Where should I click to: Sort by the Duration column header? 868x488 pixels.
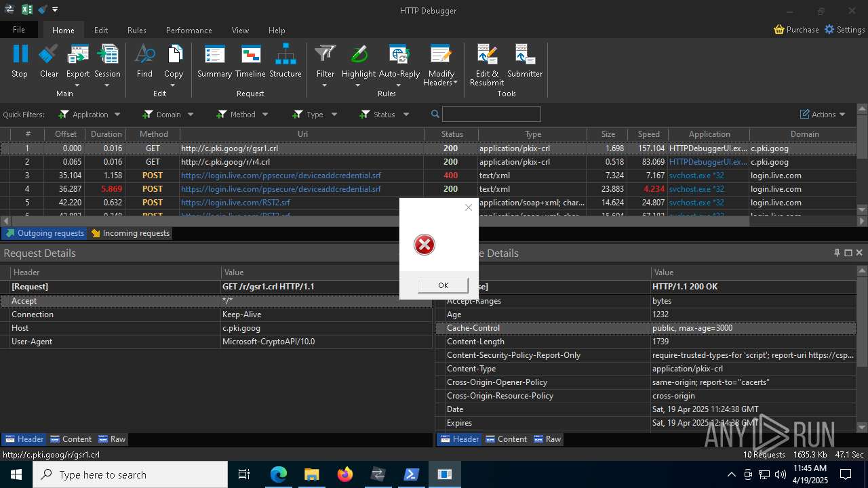coord(106,134)
